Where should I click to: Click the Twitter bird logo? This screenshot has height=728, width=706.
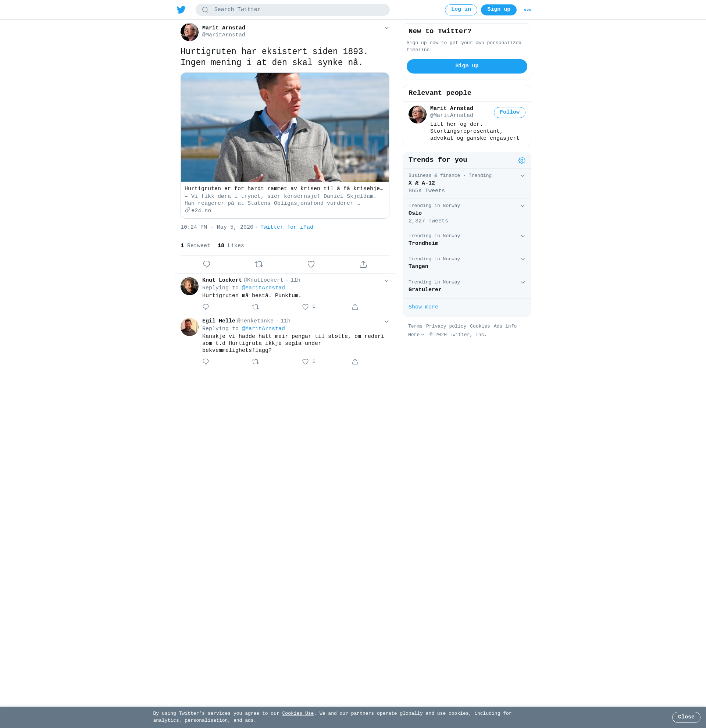click(181, 10)
